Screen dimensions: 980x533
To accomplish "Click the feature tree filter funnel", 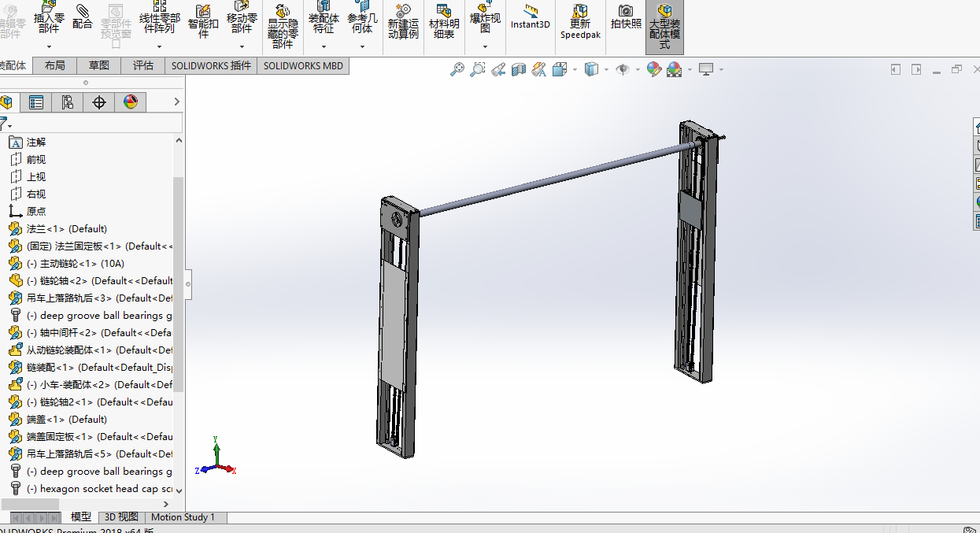I will click(x=5, y=124).
